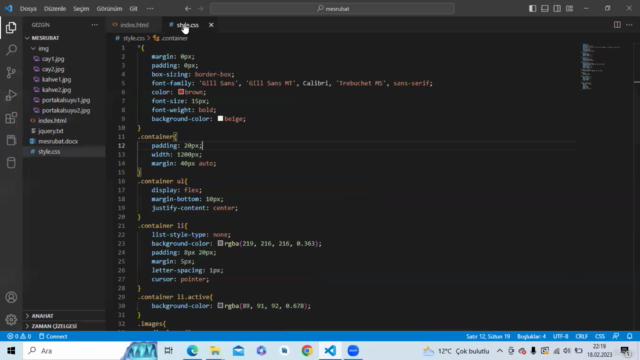Image resolution: width=640 pixels, height=360 pixels.
Task: Click the notifications bell in status bar
Action: [629, 336]
